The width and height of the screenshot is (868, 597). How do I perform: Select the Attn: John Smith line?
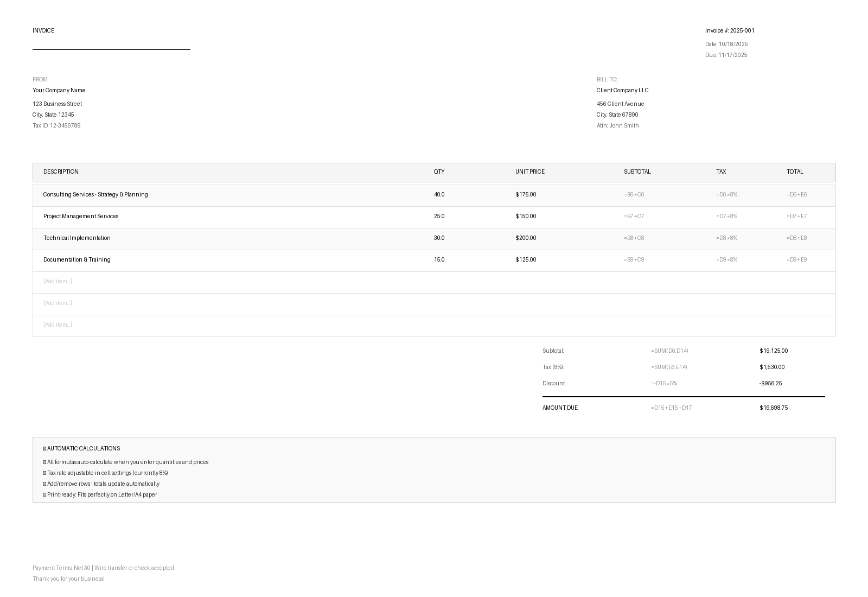pyautogui.click(x=617, y=126)
